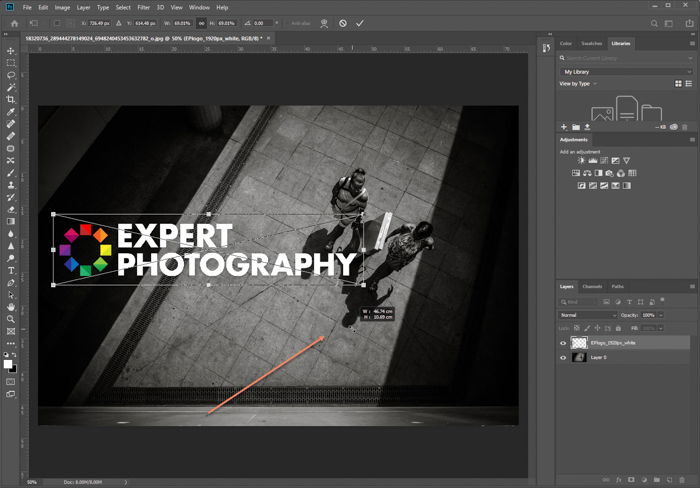Add layer mask in Layers panel
700x488 pixels.
pos(631,480)
